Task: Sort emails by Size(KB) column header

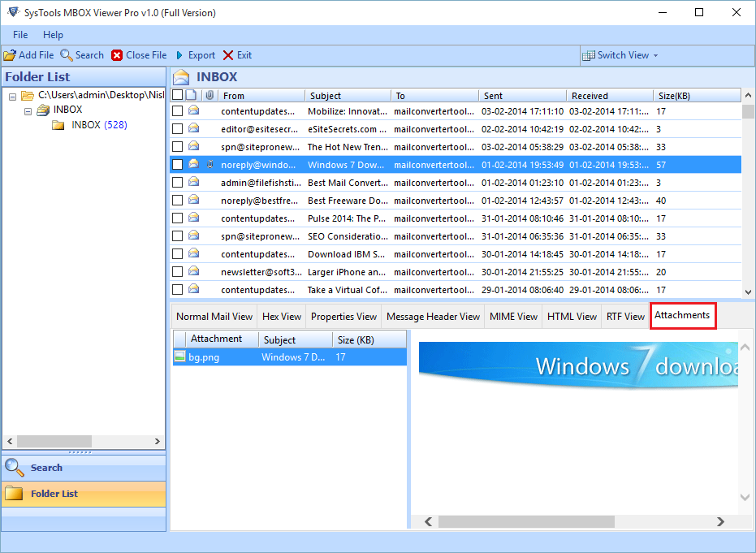Action: pyautogui.click(x=697, y=96)
